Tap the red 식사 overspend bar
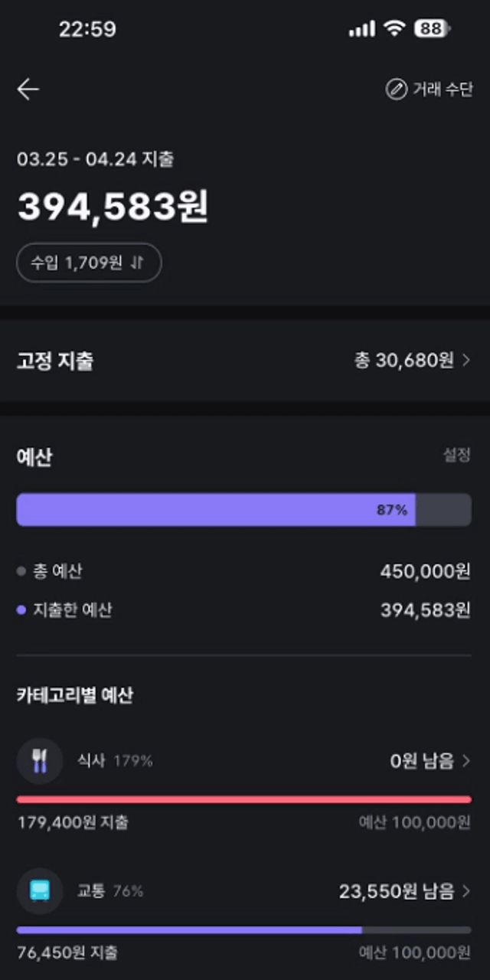Viewport: 490px width, 980px height. click(243, 799)
